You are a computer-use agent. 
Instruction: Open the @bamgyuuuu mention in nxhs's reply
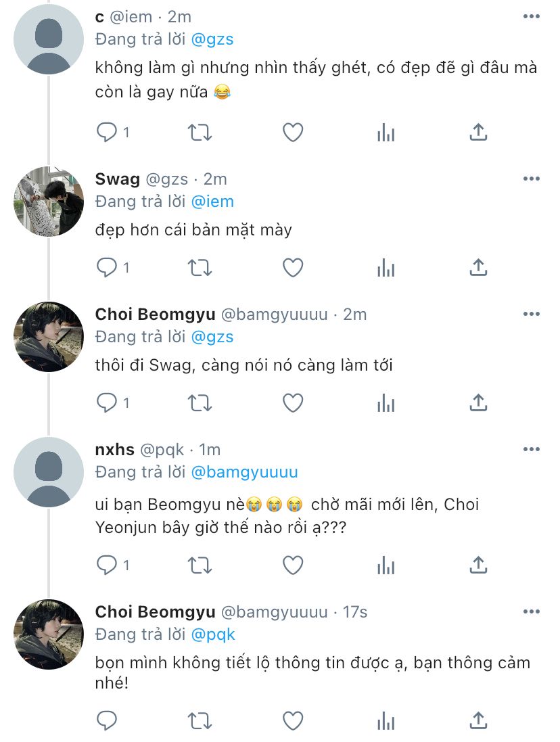point(244,472)
